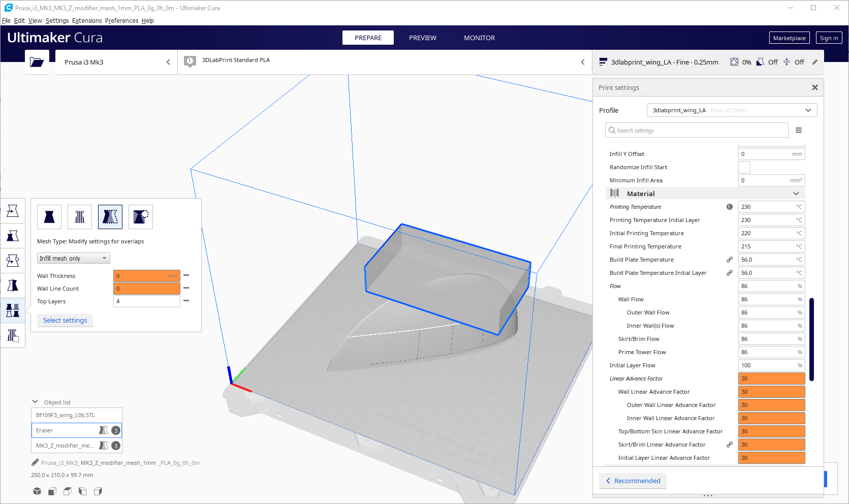849x504 pixels.
Task: Choose Don't support overlaps mesh type icon
Action: click(x=141, y=217)
